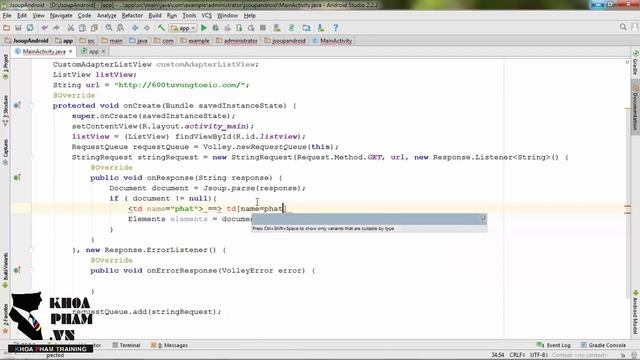Open the Analyze menu
The height and width of the screenshot is (360, 640).
pyautogui.click(x=107, y=16)
